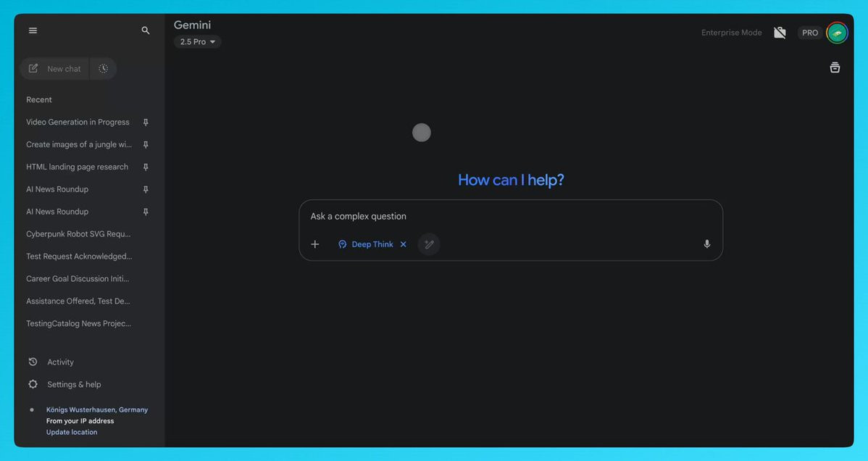Unpin Video Generation in Progress chat

tap(146, 122)
